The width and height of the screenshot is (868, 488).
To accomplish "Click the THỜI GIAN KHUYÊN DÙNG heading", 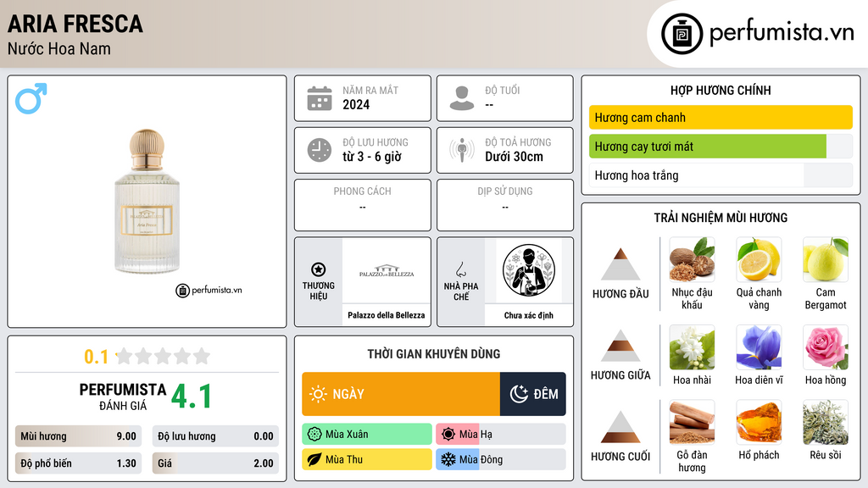I will [x=434, y=353].
